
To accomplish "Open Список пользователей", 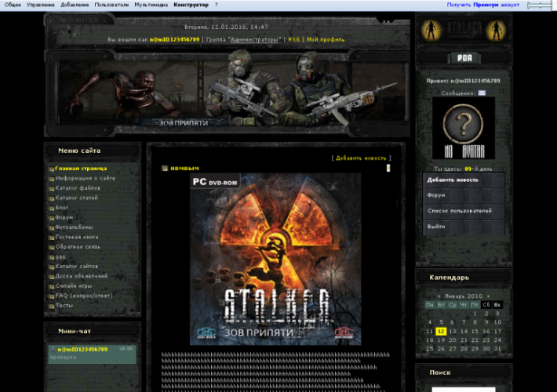I will [463, 211].
